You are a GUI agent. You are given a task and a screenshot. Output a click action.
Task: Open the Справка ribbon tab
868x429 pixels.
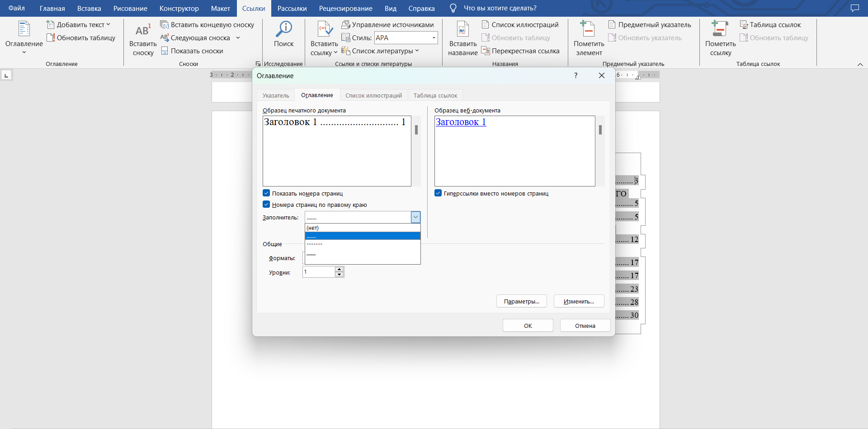coord(421,8)
